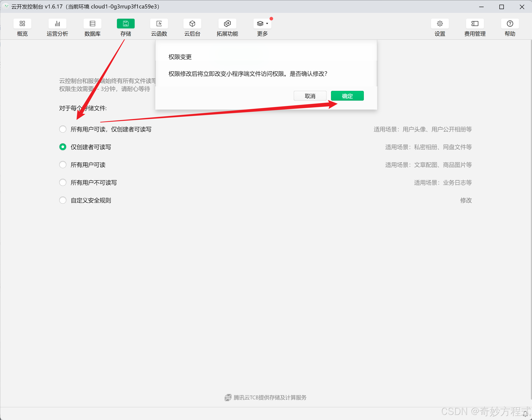
Task: Select 所有用户不可读写 radio option
Action: pos(63,183)
